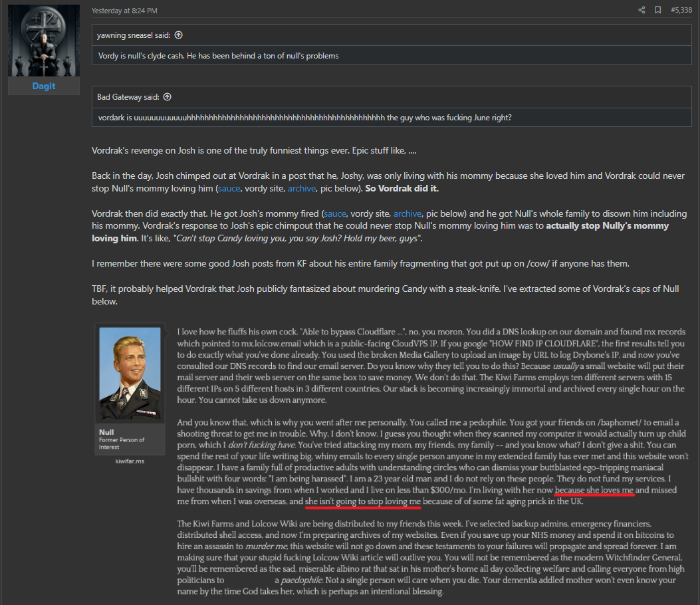Open the 'archive' link before 'pic below) and he got'

click(x=407, y=213)
